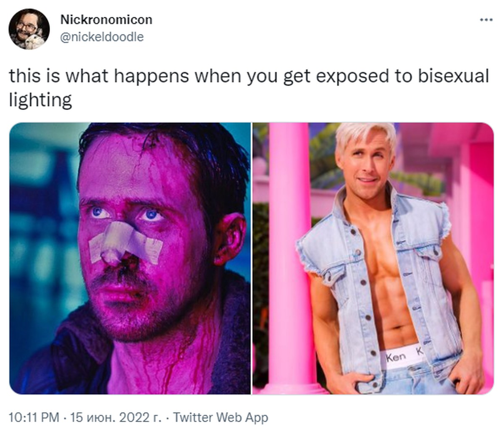
Task: Open the three-dot more options menu
Action: [x=486, y=20]
